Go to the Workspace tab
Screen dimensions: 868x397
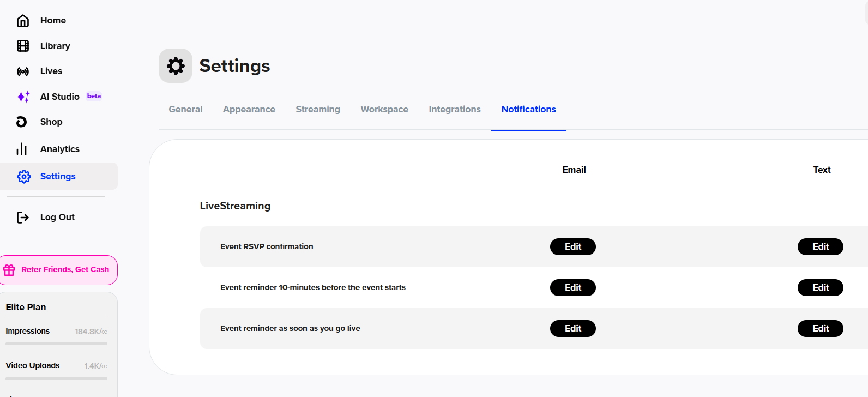pos(384,109)
